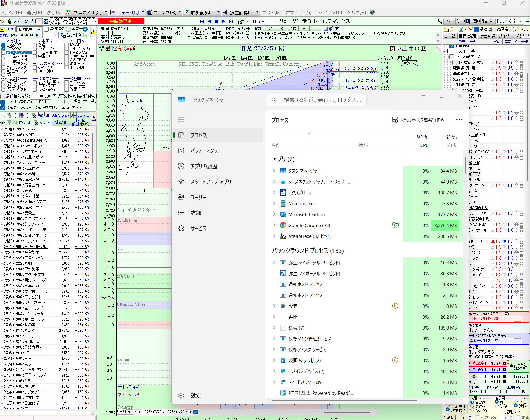Toggle the 日経225 checkbox

click(x=3, y=45)
